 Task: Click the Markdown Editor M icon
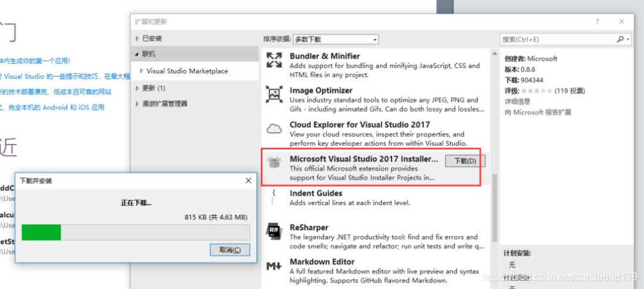(x=274, y=266)
